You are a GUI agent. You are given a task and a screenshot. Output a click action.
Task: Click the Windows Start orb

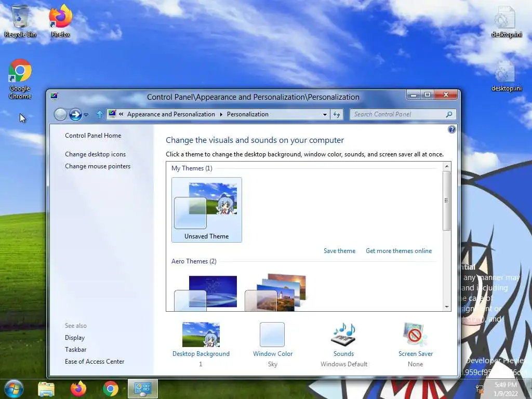14,389
